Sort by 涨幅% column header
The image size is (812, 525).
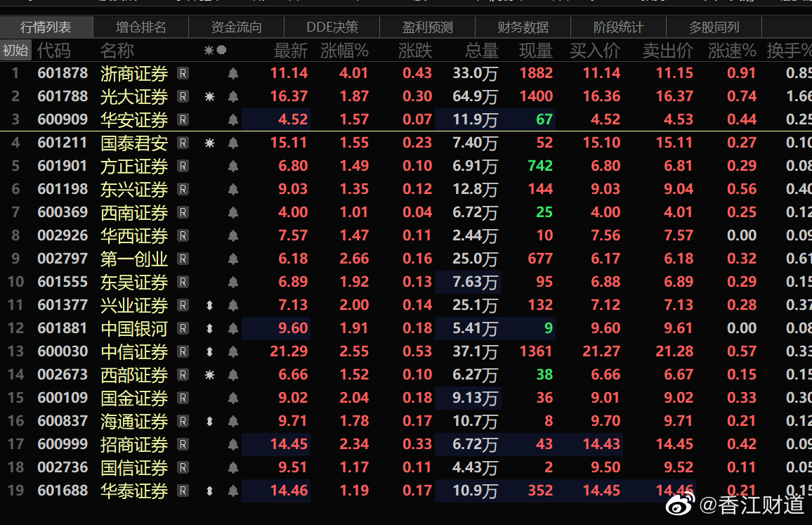344,51
